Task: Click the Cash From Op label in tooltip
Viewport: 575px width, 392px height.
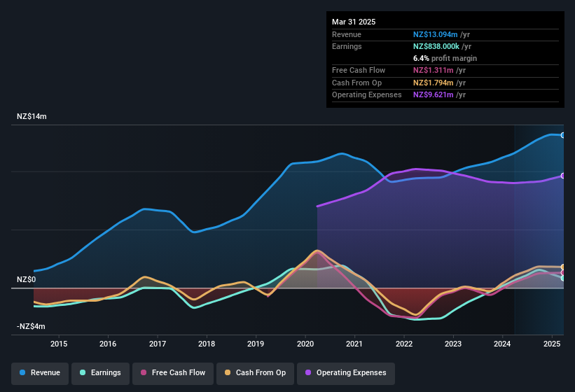Action: tap(356, 83)
